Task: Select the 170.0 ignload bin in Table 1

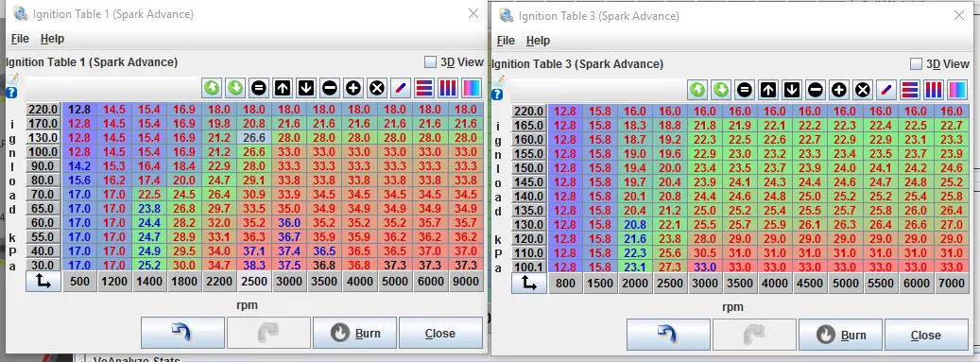Action: click(x=43, y=123)
